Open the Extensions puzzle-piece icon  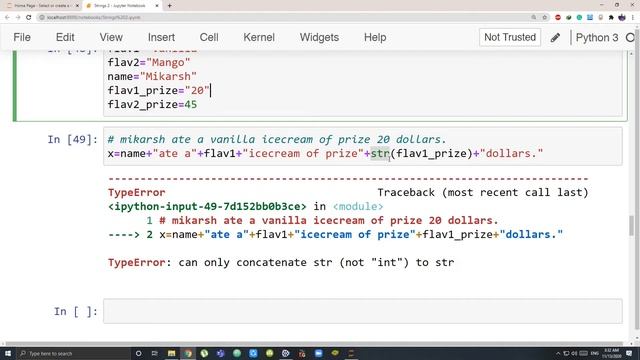[611, 17]
